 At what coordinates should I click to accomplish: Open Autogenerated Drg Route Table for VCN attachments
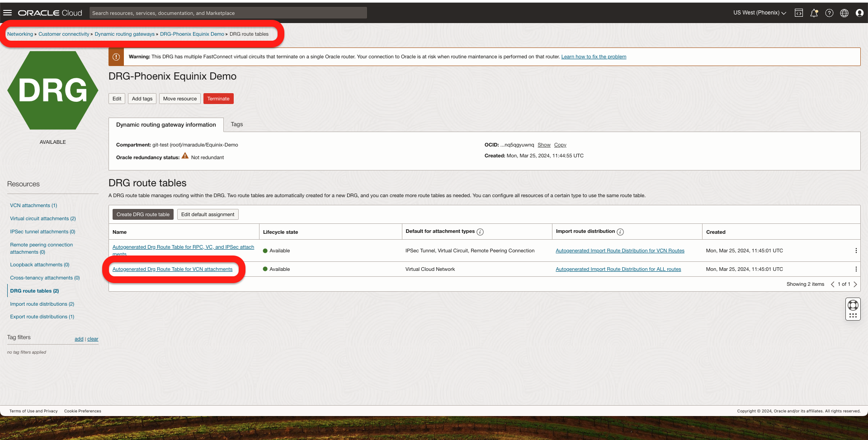click(x=173, y=269)
